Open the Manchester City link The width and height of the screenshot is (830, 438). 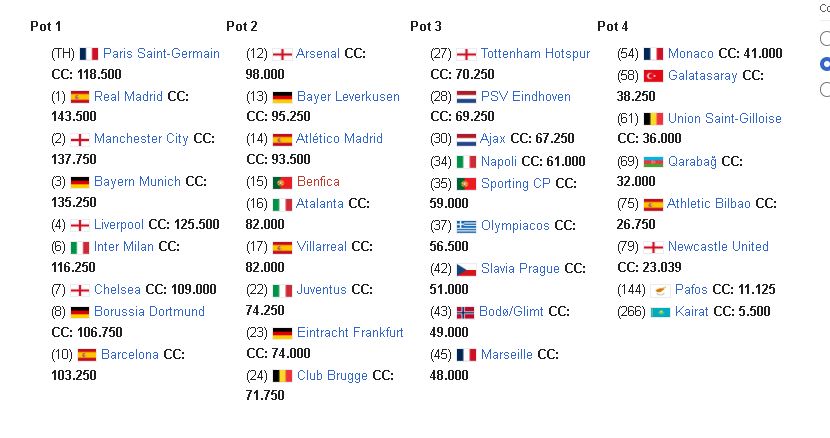(x=141, y=139)
